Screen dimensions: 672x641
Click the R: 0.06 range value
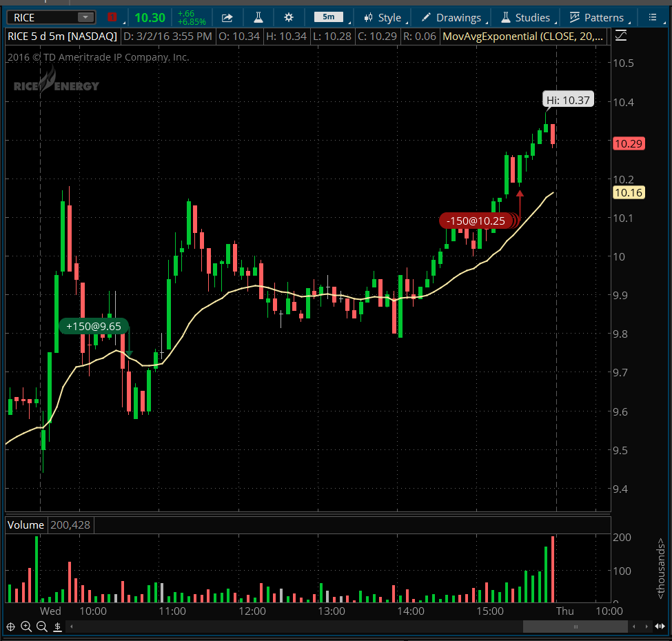click(420, 37)
